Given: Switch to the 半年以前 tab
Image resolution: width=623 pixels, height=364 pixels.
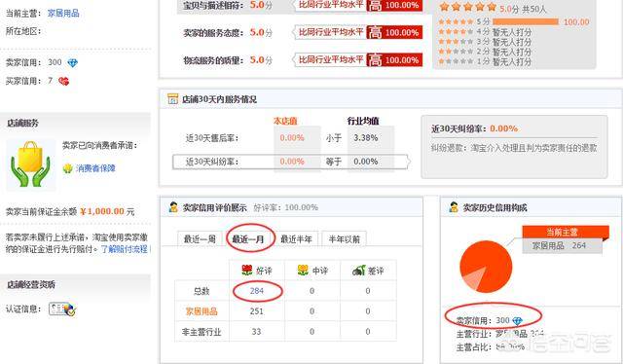Looking at the screenshot, I should point(344,238).
